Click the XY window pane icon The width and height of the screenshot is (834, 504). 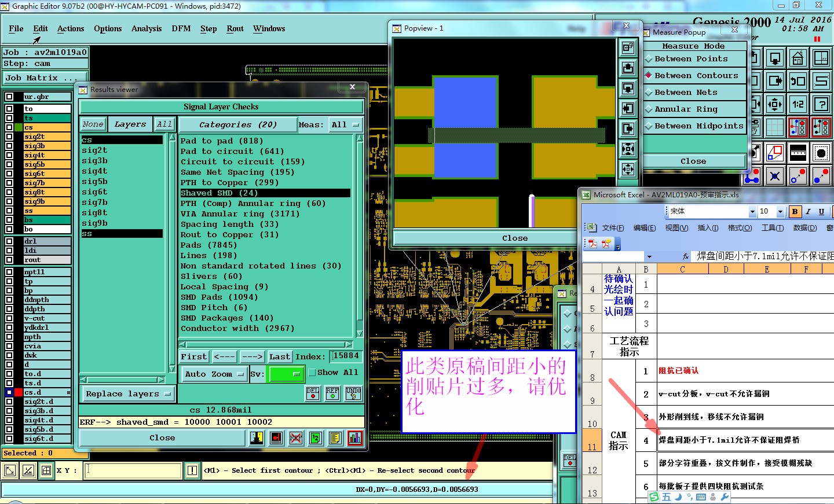[821, 58]
